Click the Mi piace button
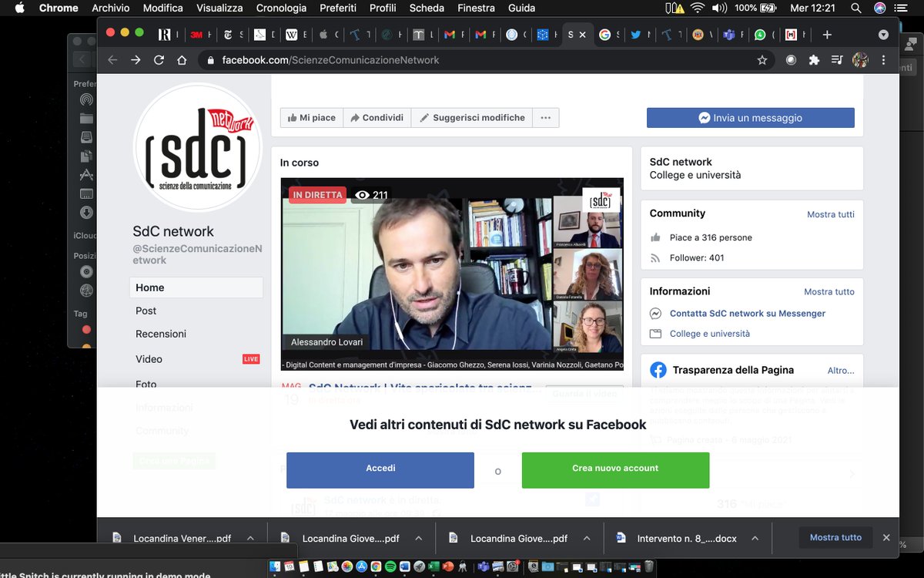This screenshot has width=924, height=578. 312,118
